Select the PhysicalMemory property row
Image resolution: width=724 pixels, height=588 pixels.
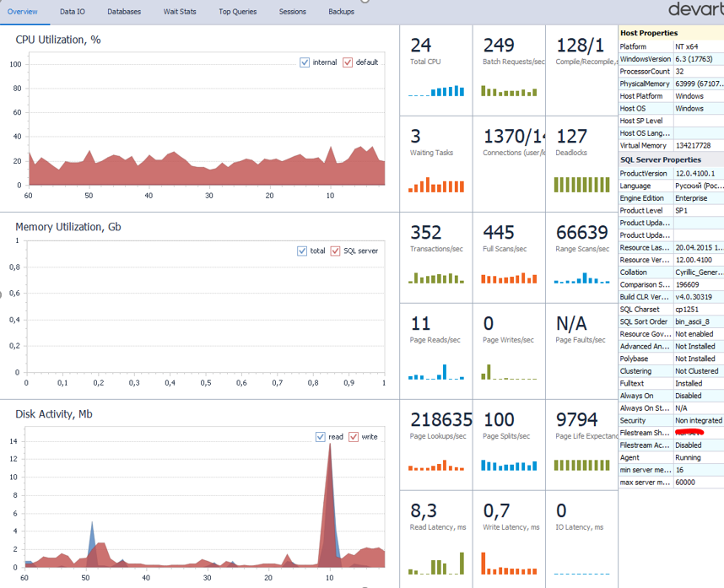[x=672, y=84]
